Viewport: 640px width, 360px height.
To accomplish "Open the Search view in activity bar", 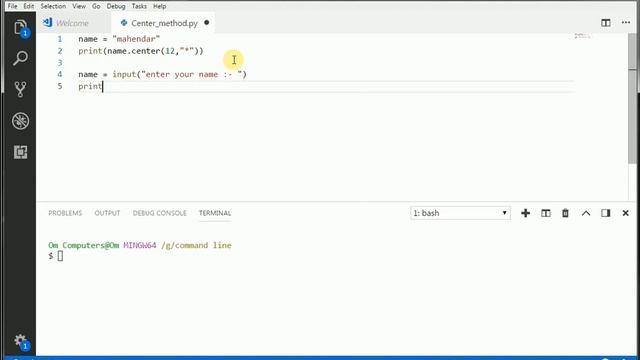I will (20, 58).
